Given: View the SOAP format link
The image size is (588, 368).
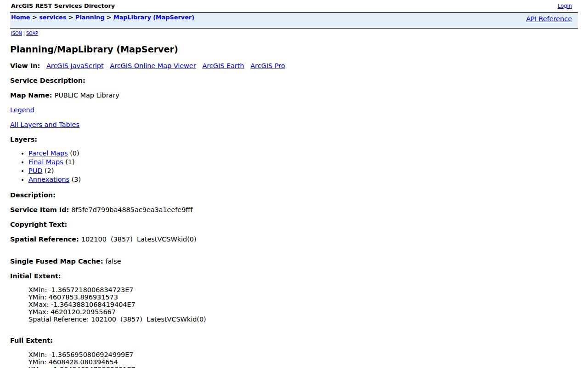Looking at the screenshot, I should tap(32, 34).
